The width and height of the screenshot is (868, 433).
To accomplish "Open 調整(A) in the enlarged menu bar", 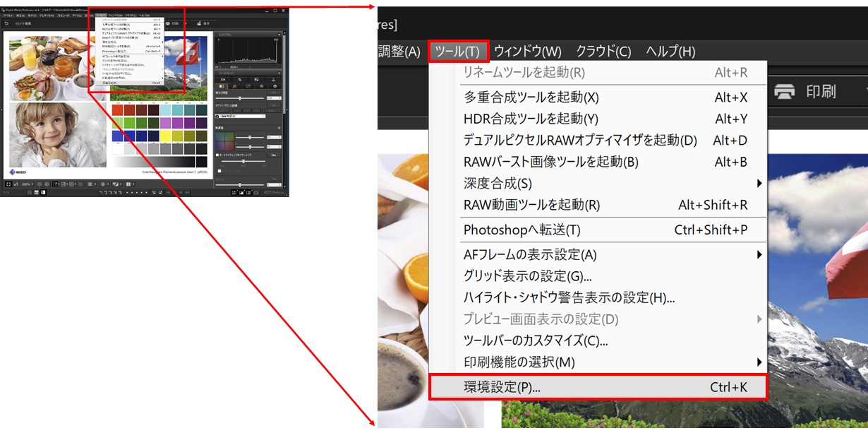I will click(399, 52).
